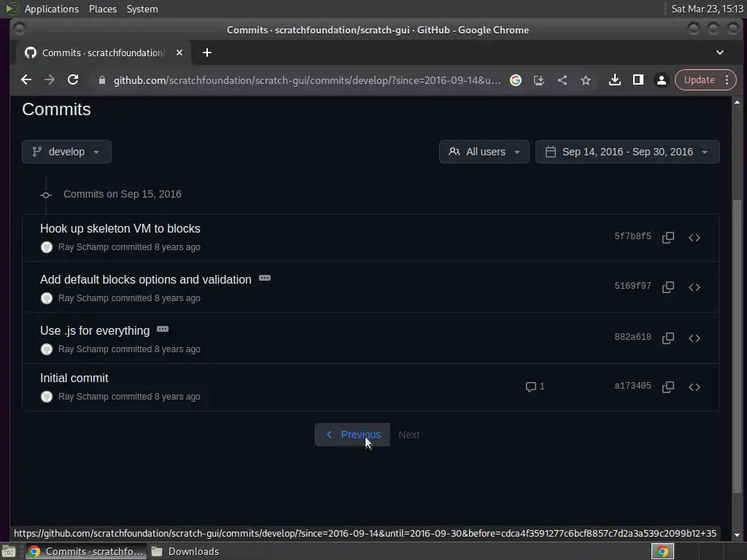Open commit hash 882a610
The image size is (747, 560).
coord(632,337)
